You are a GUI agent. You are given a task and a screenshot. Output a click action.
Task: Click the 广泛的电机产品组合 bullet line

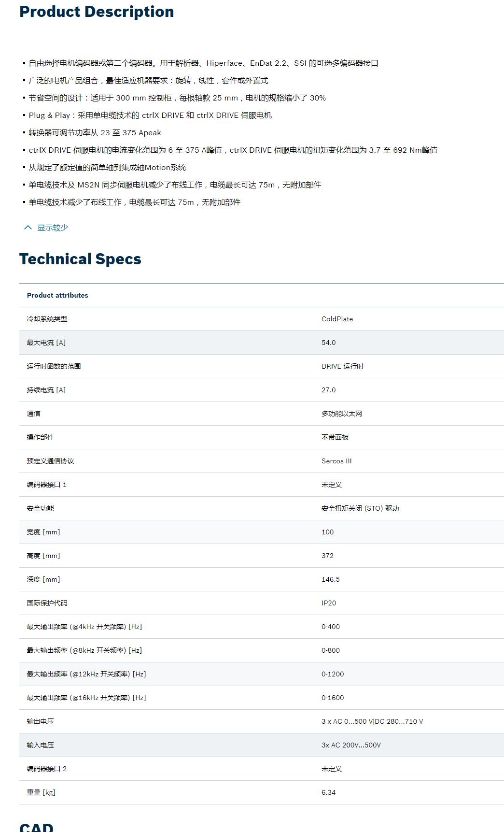coord(148,80)
